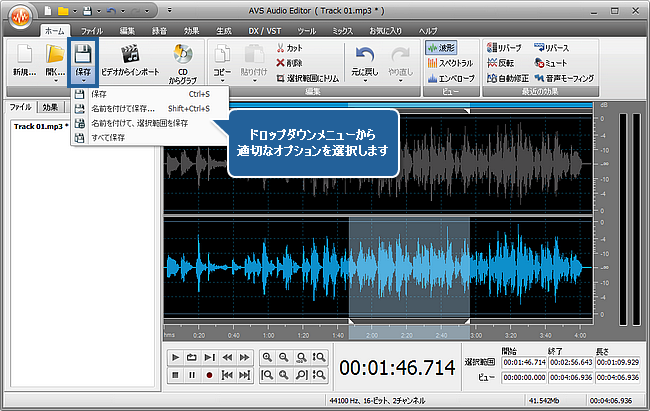Image resolution: width=650 pixels, height=411 pixels.
Task: Apply Auto Correction (自動修正) effect
Action: [x=508, y=78]
